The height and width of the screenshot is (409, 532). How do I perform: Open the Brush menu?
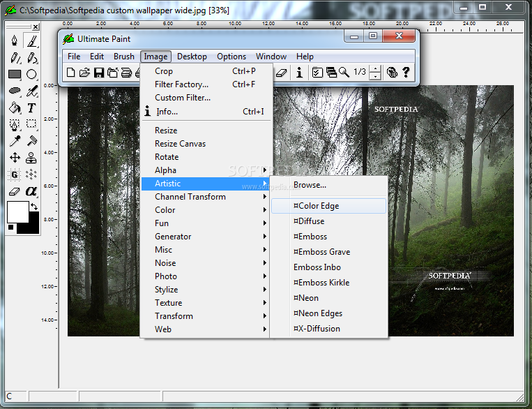tap(124, 57)
